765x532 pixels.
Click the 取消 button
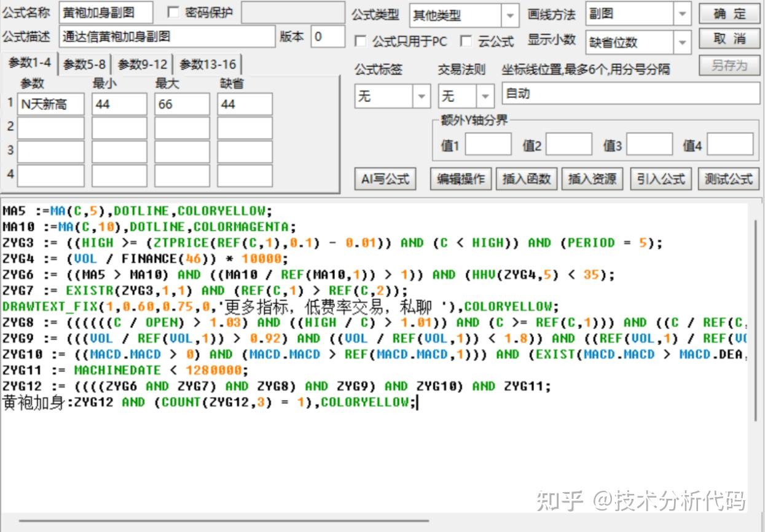coord(729,39)
